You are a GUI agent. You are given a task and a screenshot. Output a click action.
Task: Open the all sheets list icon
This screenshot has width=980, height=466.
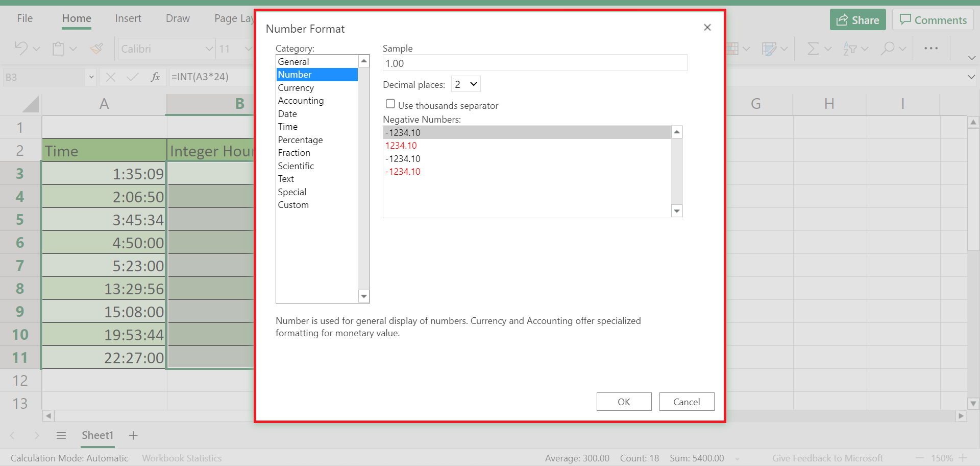coord(61,435)
